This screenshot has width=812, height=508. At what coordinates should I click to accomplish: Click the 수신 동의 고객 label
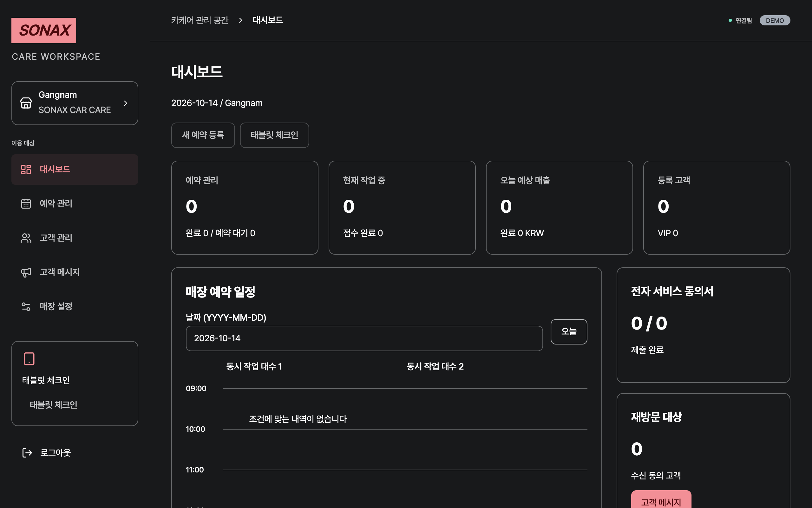point(656,475)
